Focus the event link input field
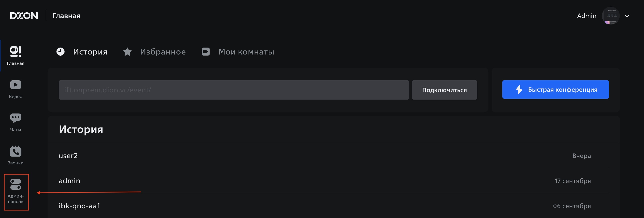This screenshot has width=644, height=218. pos(234,90)
